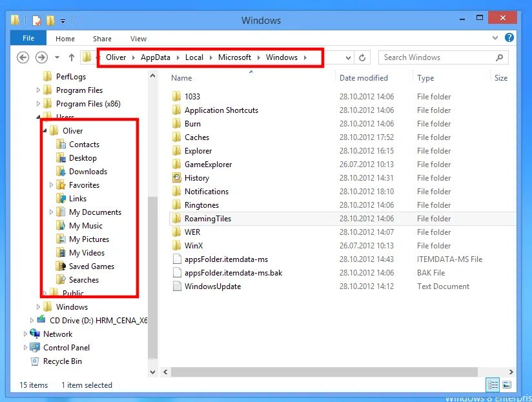Select the 1033 folder icon
The image size is (532, 402).
click(x=176, y=96)
